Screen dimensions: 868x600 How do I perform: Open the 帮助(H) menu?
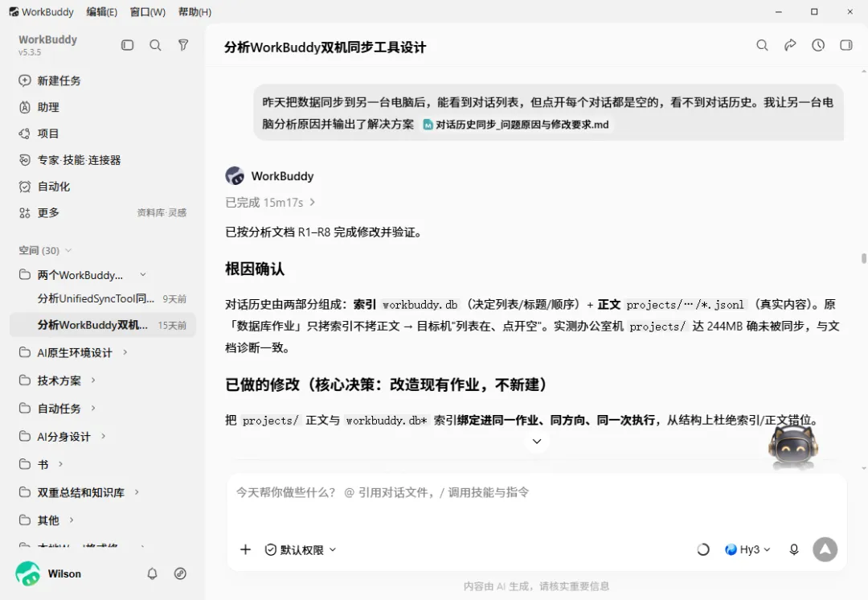click(x=194, y=11)
